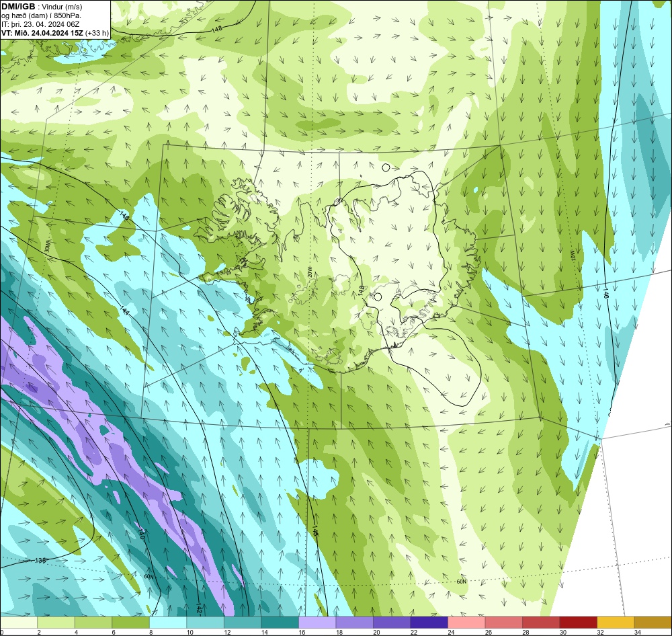Click the '140' contour label
The height and width of the screenshot is (636, 672).
141,534
